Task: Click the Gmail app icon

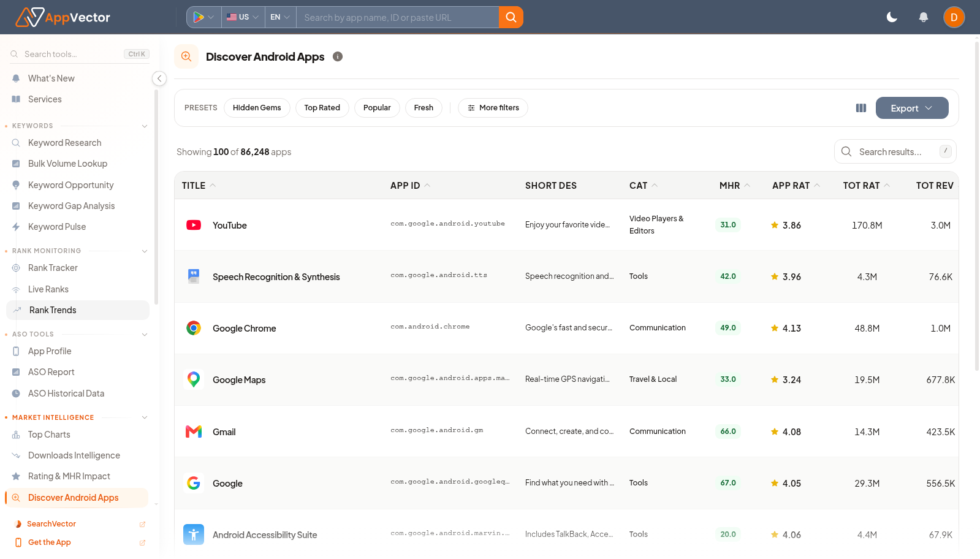Action: pos(194,432)
